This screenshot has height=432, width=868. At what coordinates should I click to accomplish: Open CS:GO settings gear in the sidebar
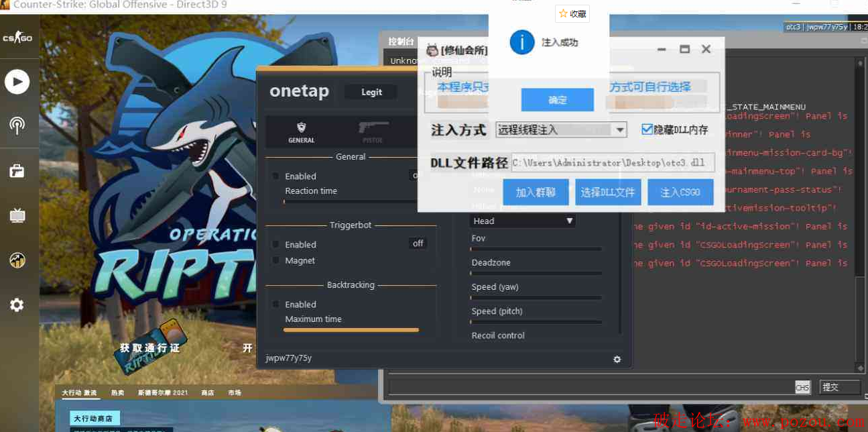point(17,305)
